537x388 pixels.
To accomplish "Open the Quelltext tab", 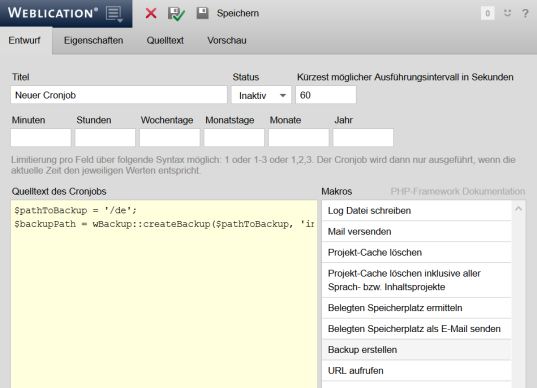I will (x=165, y=40).
